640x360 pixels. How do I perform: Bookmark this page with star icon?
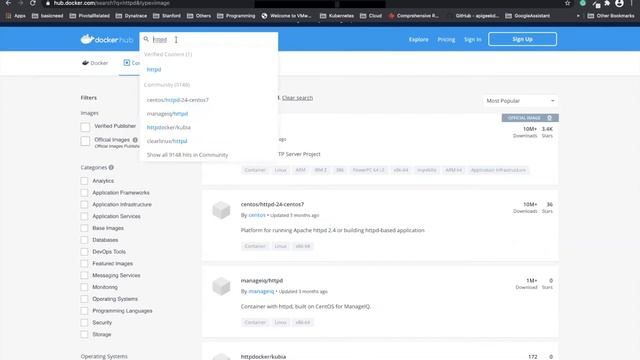pos(568,3)
